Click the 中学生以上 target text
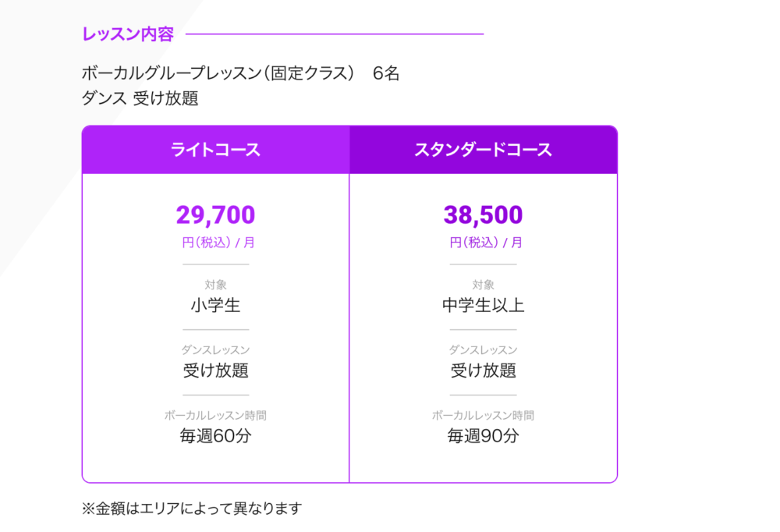This screenshot has width=780, height=532. click(483, 305)
